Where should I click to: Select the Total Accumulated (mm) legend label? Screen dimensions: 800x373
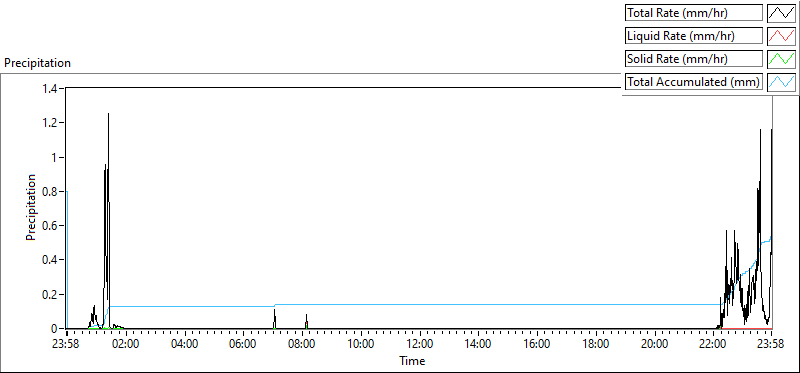pos(694,82)
